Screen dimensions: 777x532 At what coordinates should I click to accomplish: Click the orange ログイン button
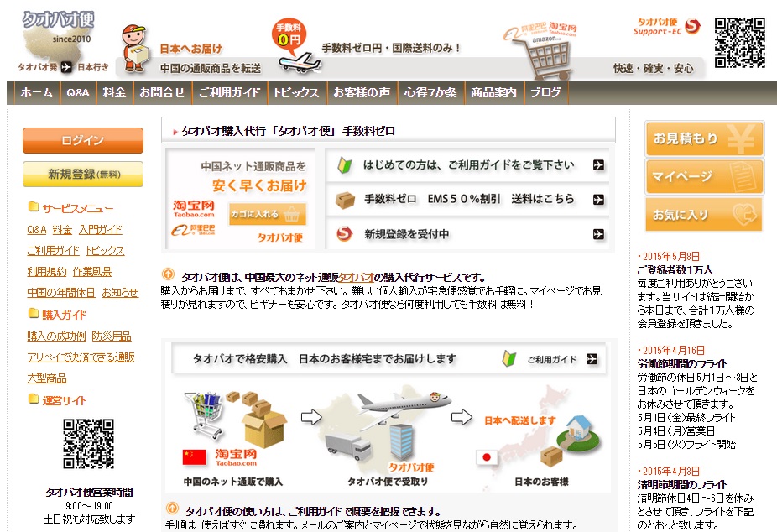click(x=83, y=141)
